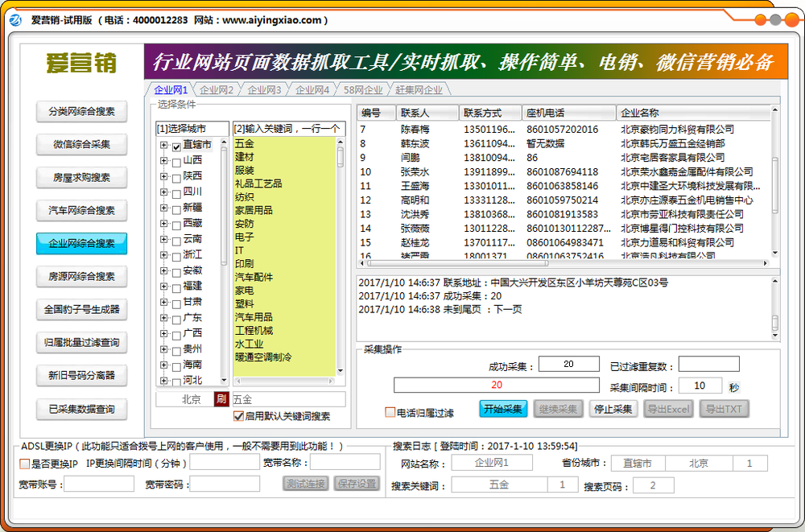Expand the 新疆 tree node
805x532 pixels.
163,208
